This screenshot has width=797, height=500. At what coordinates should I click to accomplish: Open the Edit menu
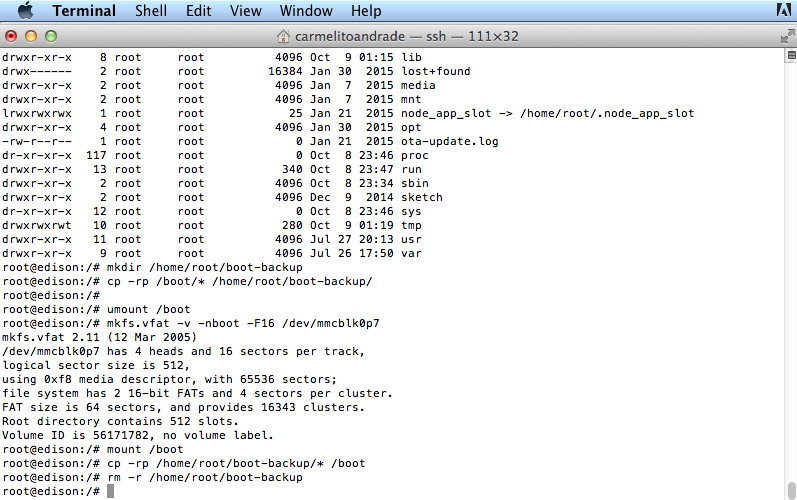(x=198, y=11)
